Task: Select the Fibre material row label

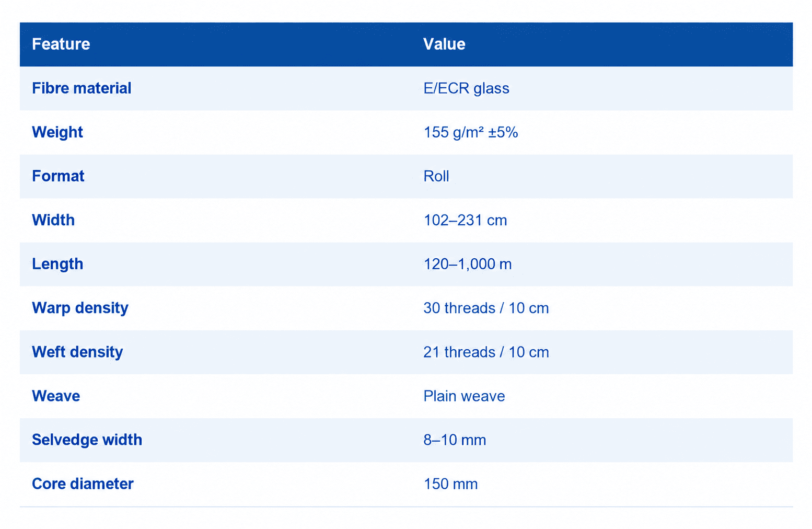Action: 82,88
